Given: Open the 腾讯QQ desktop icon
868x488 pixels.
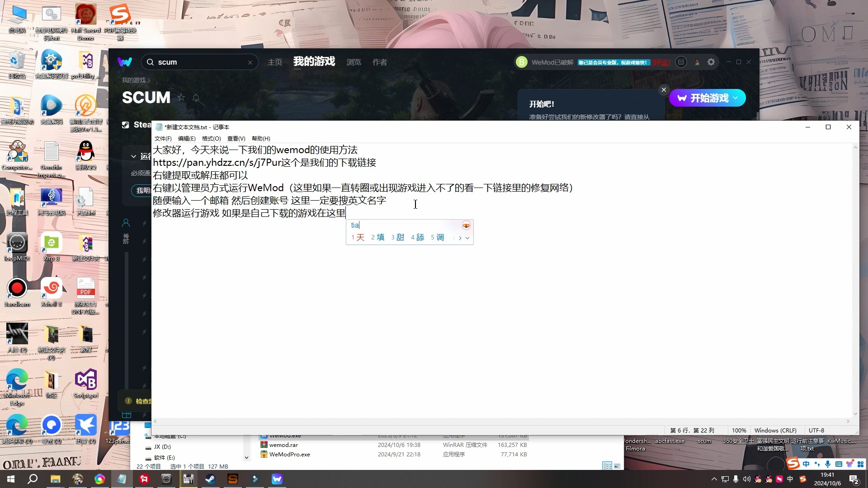Looking at the screenshot, I should (x=86, y=155).
